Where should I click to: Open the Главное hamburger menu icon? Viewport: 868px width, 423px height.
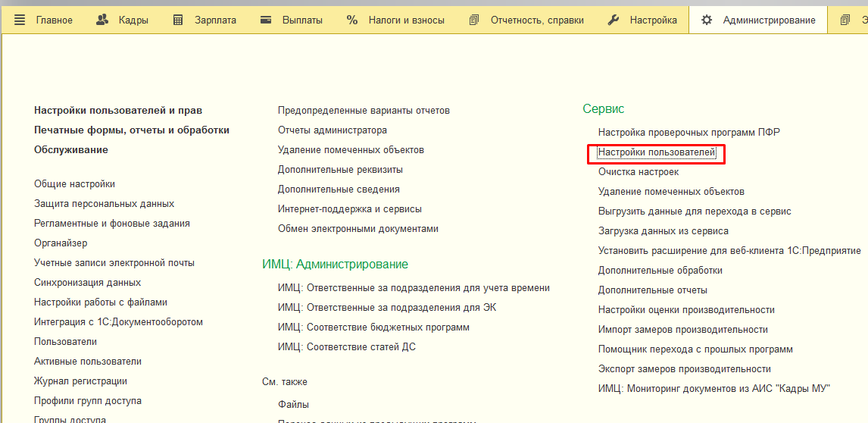(x=20, y=20)
